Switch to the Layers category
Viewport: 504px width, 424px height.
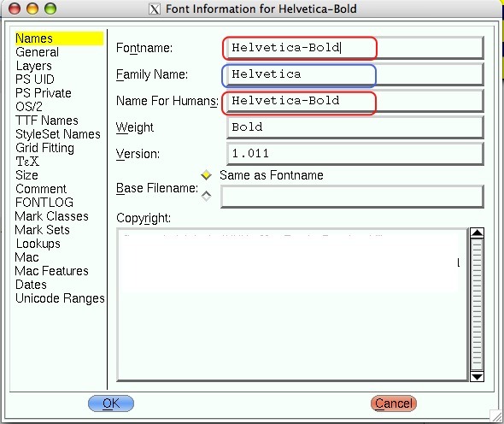coord(34,66)
